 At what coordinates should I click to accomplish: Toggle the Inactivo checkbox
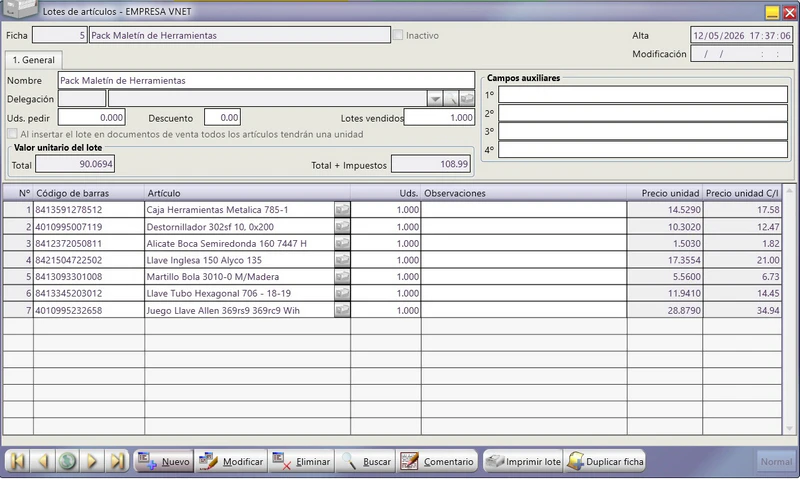coord(398,35)
